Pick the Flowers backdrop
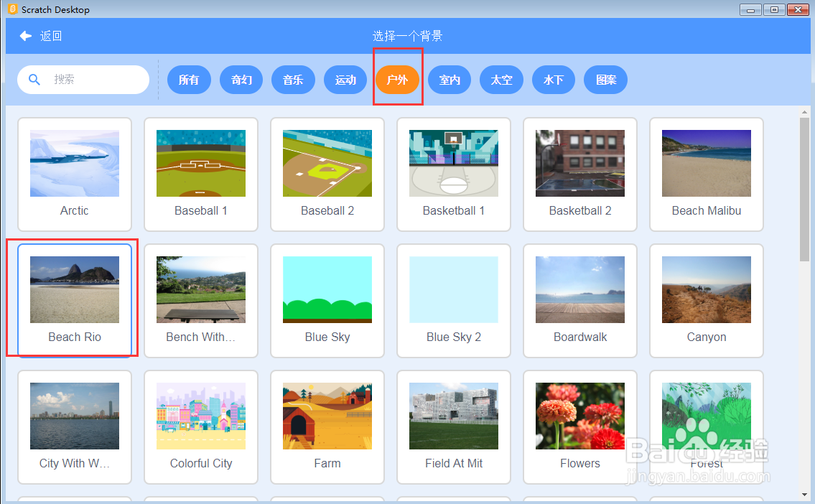 [x=580, y=426]
